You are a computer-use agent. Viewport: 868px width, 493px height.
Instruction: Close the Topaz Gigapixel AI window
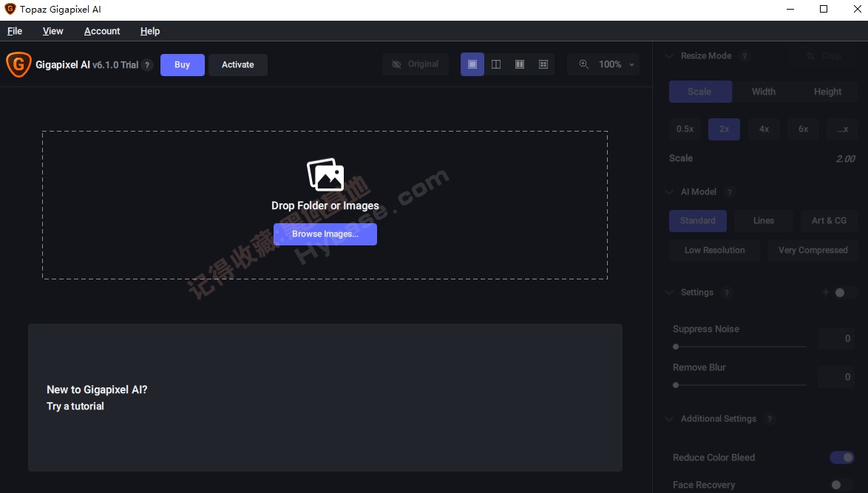click(857, 10)
